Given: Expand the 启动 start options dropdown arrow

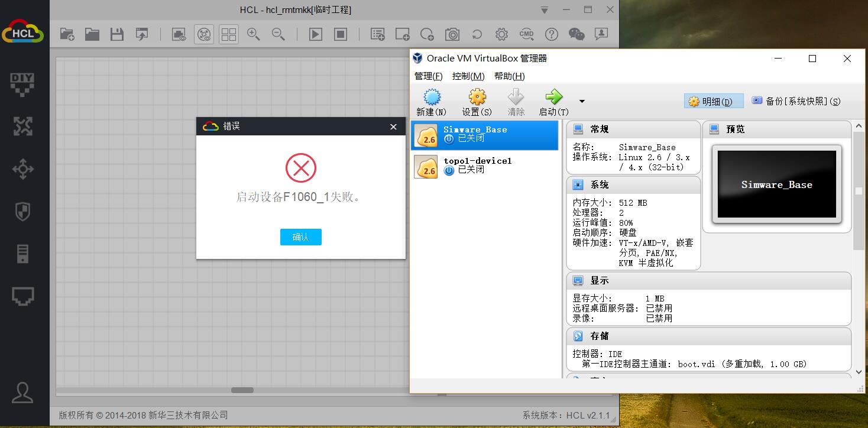Looking at the screenshot, I should point(582,102).
